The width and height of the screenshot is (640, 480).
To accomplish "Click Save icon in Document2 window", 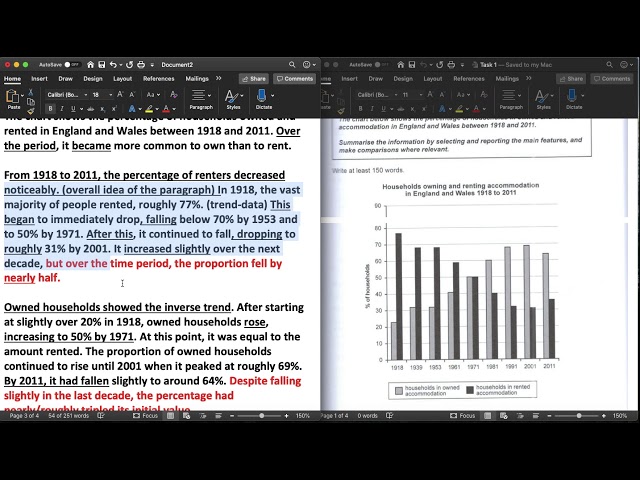I will click(102, 64).
